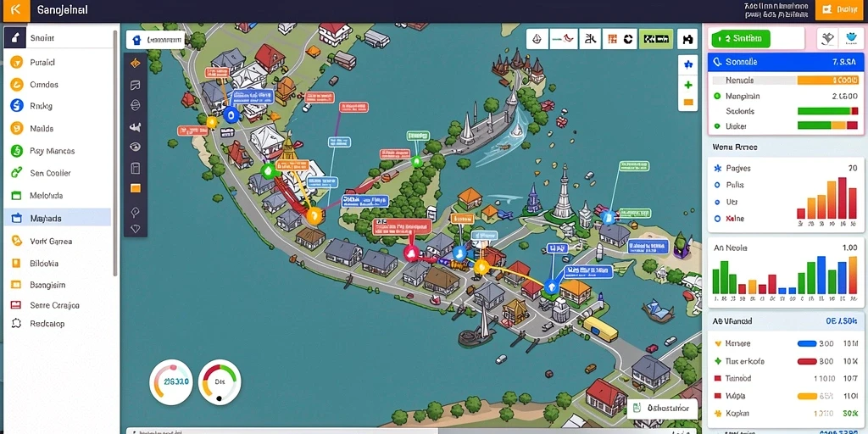Expand the blue Sonnalle panel header

[786, 63]
